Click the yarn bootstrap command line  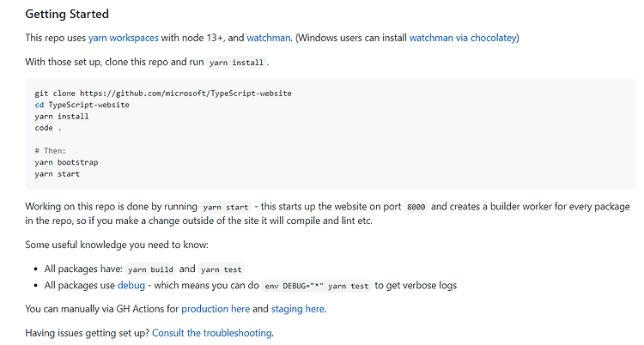point(66,162)
